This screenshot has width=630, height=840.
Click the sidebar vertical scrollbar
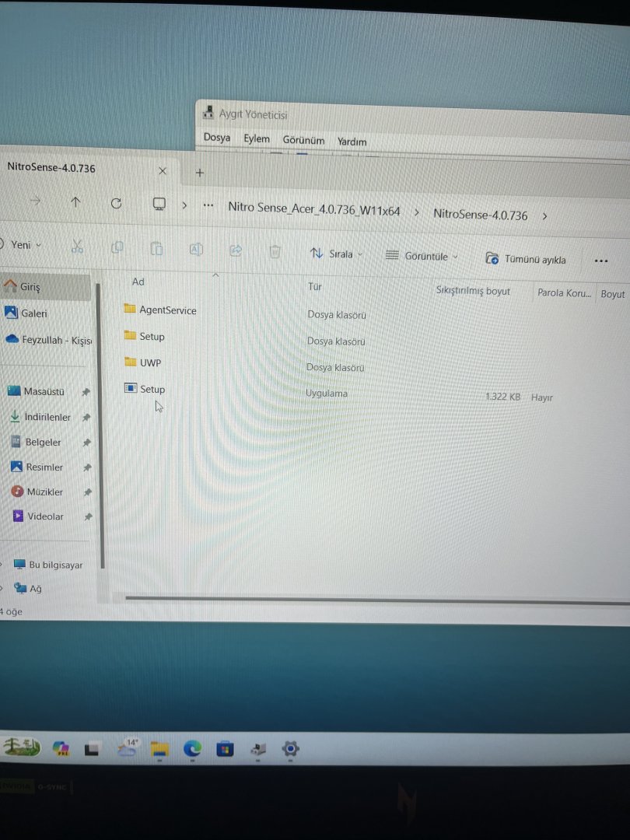coord(100,426)
